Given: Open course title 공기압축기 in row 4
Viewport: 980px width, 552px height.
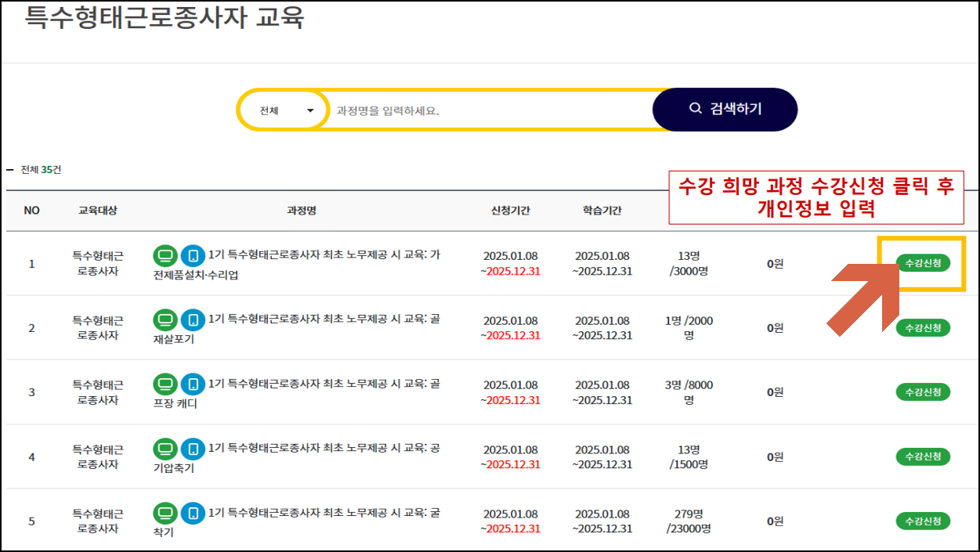Looking at the screenshot, I should pyautogui.click(x=297, y=458).
